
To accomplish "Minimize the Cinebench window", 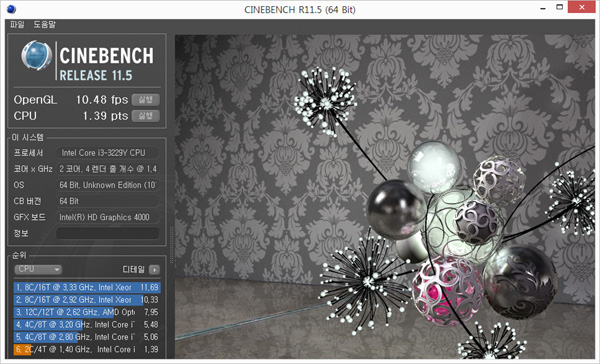I will [543, 8].
